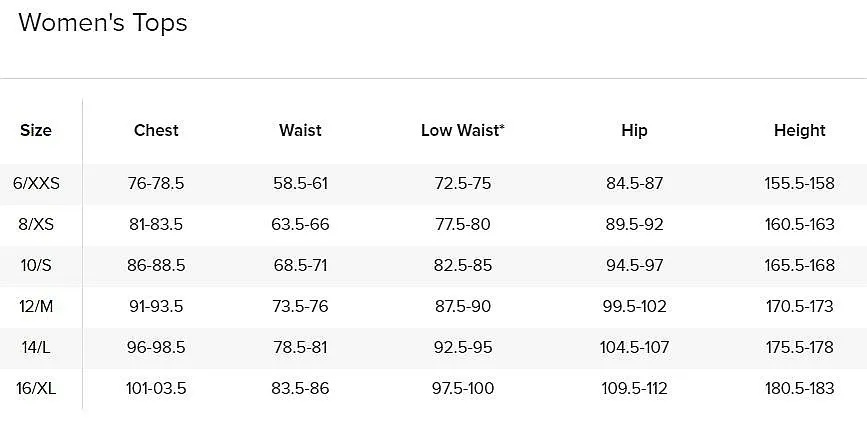Select chest value 101-03.5
The image size is (867, 426).
click(x=156, y=388)
